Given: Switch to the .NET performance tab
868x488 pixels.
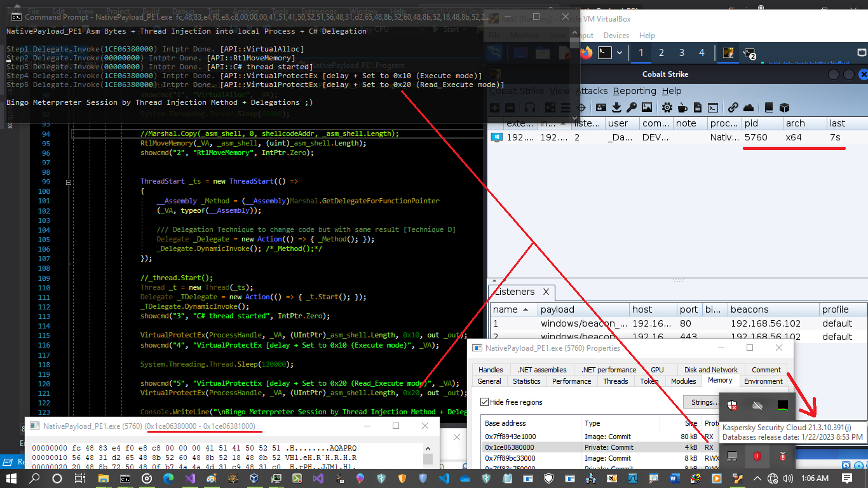Looking at the screenshot, I should 607,370.
